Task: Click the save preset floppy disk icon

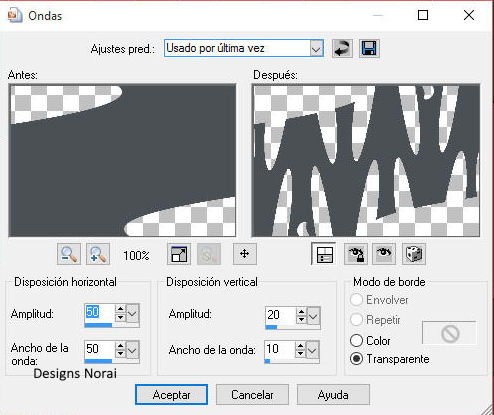Action: [369, 49]
